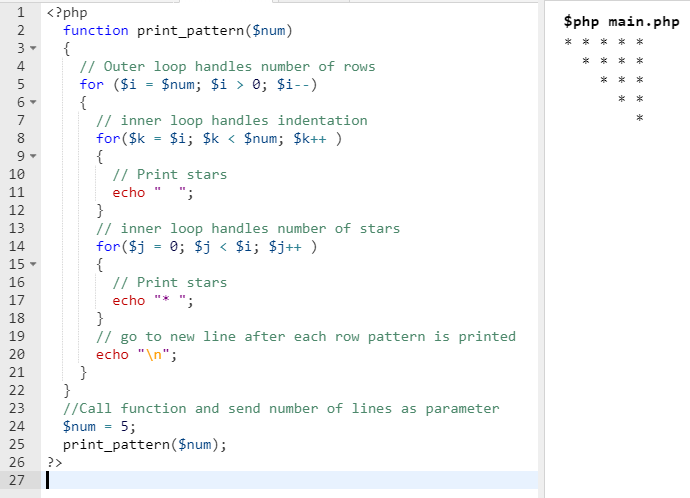This screenshot has height=498, width=690.
Task: Click the comment 'go to new line after each row'
Action: click(x=306, y=337)
